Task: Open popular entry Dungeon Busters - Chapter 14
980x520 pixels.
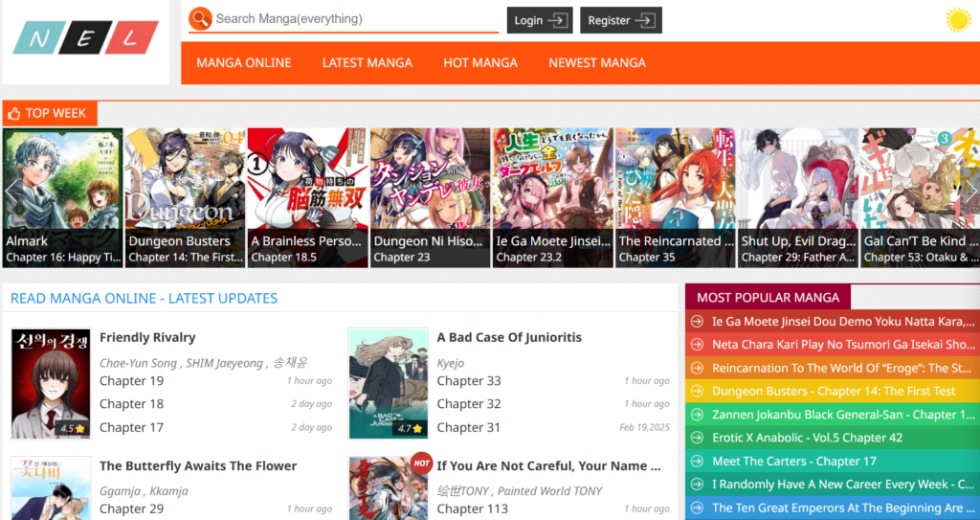Action: 834,392
